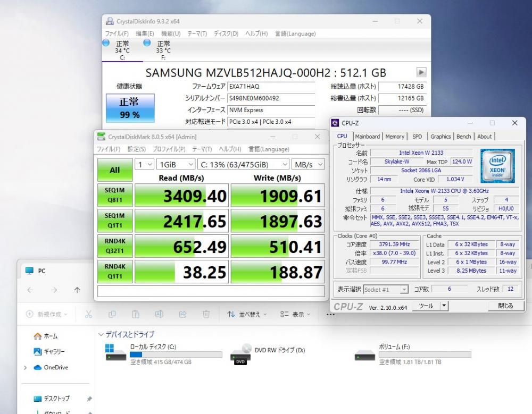Go back in File Explorer
Viewport: 532px width, 414px height.
(30, 290)
